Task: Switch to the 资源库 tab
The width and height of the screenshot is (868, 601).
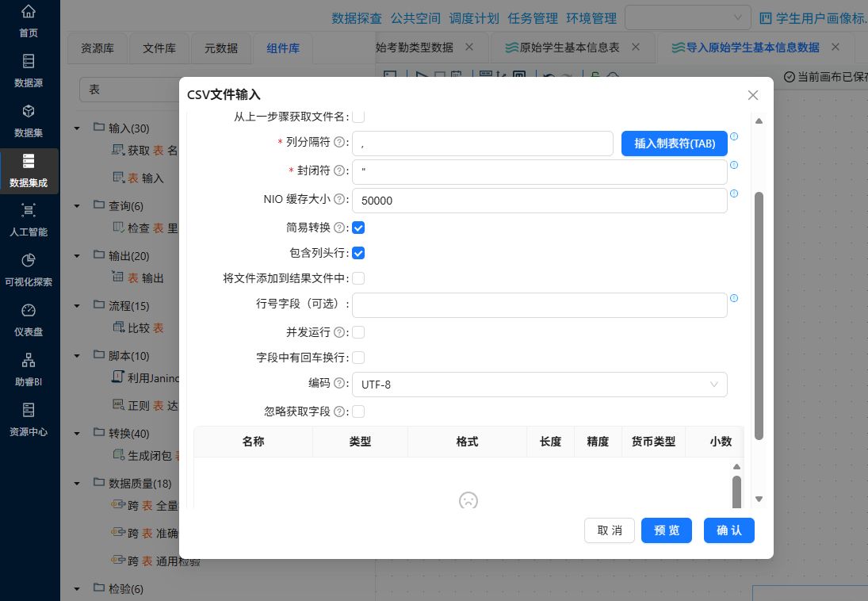Action: tap(98, 48)
